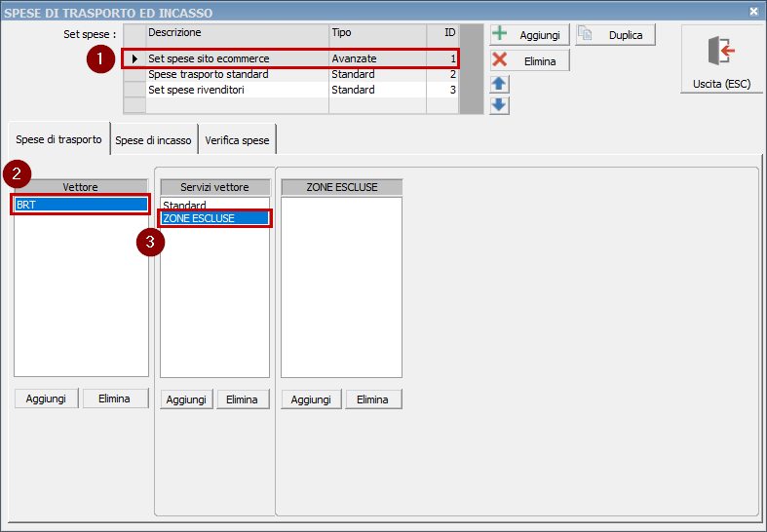Select the Spese di trasporto tab

[x=58, y=139]
